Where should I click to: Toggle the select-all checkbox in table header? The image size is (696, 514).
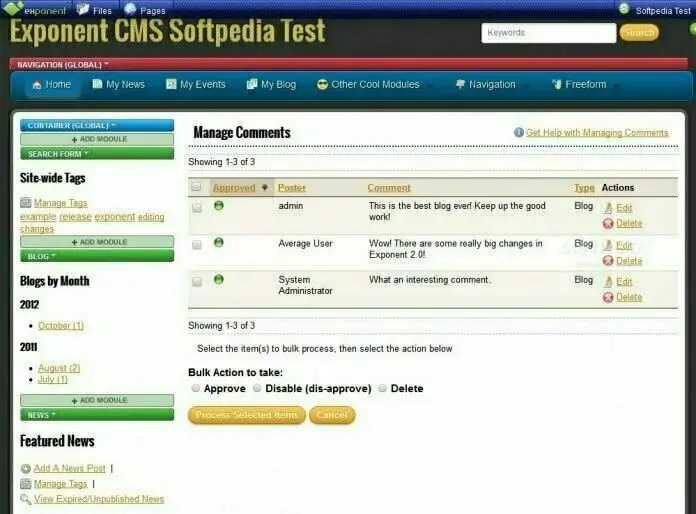click(196, 186)
